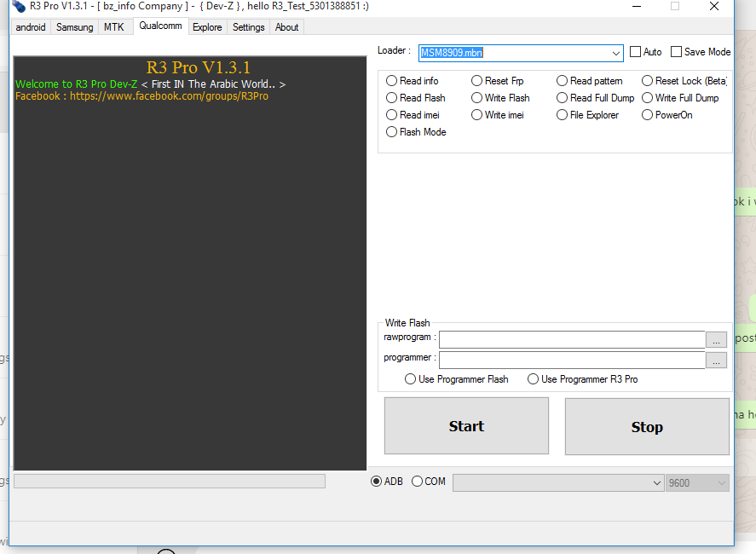
Task: Click the R3 Pro V1.3.1 log heading
Action: pos(198,67)
